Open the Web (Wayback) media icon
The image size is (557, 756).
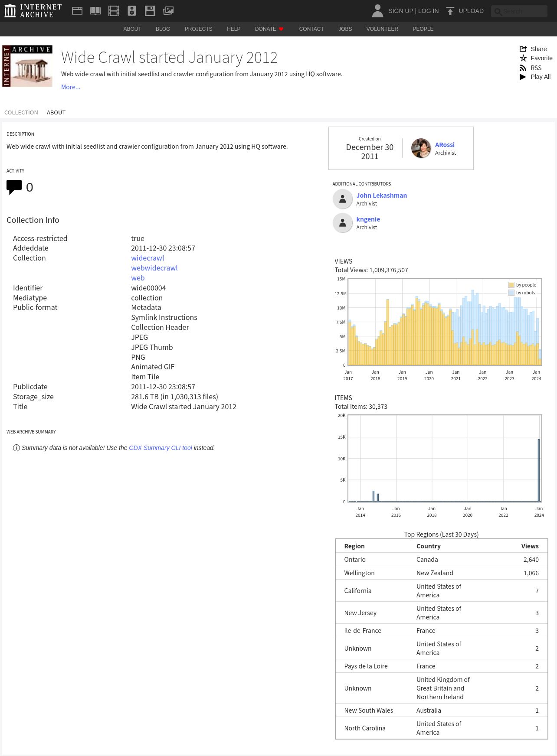tap(77, 11)
